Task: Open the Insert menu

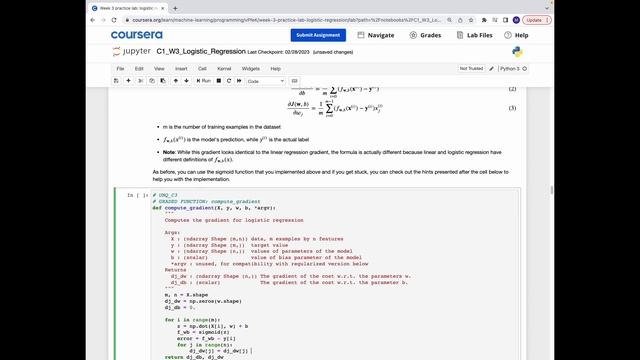Action: click(x=181, y=69)
